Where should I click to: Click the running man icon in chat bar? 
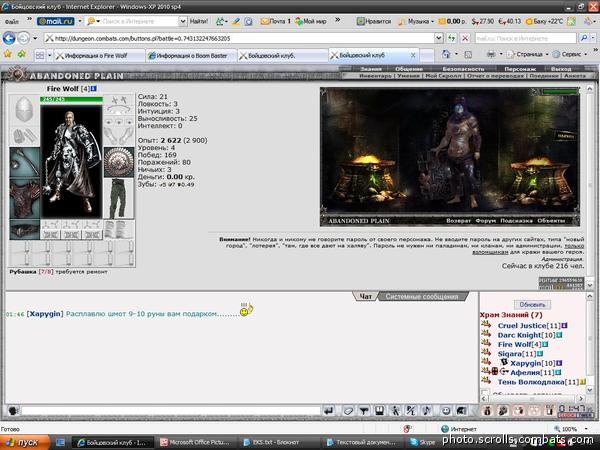coord(395,411)
